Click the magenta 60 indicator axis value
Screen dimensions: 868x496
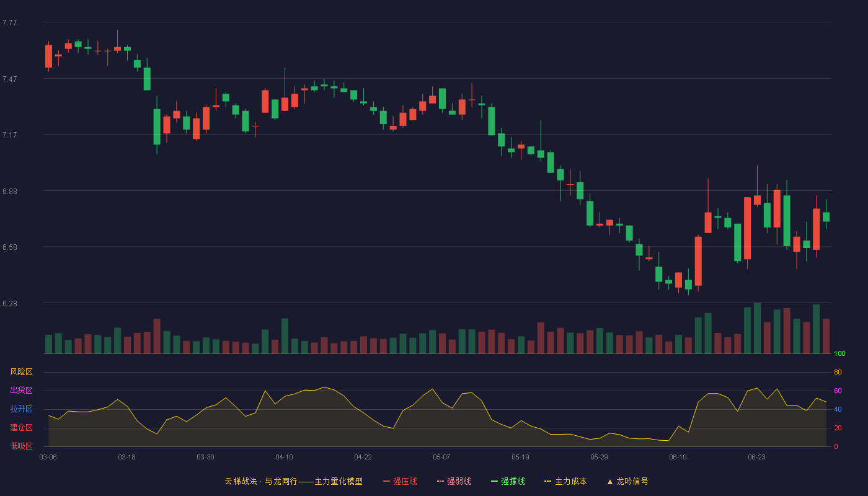(x=838, y=391)
